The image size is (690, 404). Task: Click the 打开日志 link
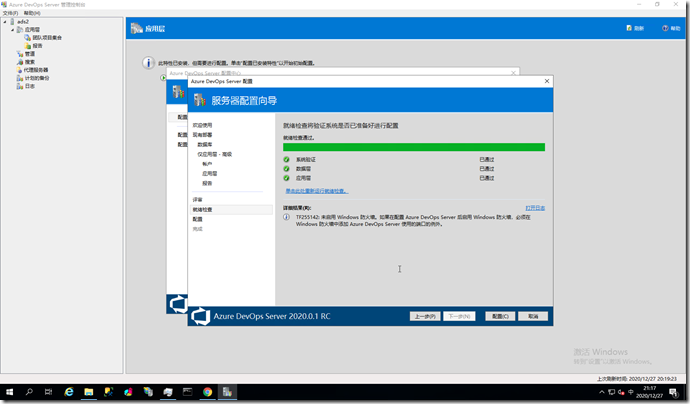(x=535, y=208)
